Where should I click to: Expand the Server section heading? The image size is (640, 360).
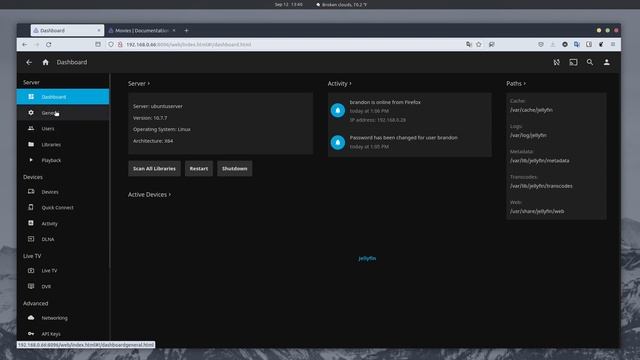(x=139, y=83)
